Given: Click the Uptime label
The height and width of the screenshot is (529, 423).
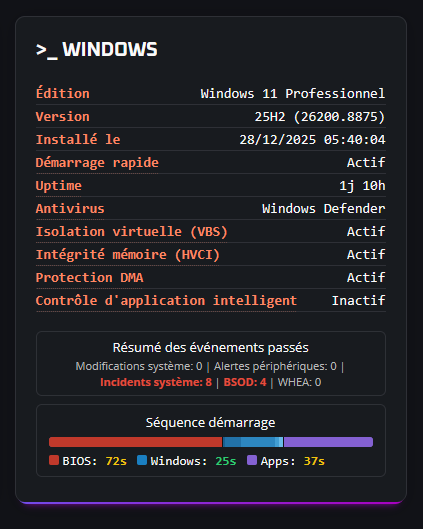Looking at the screenshot, I should pyautogui.click(x=59, y=186).
